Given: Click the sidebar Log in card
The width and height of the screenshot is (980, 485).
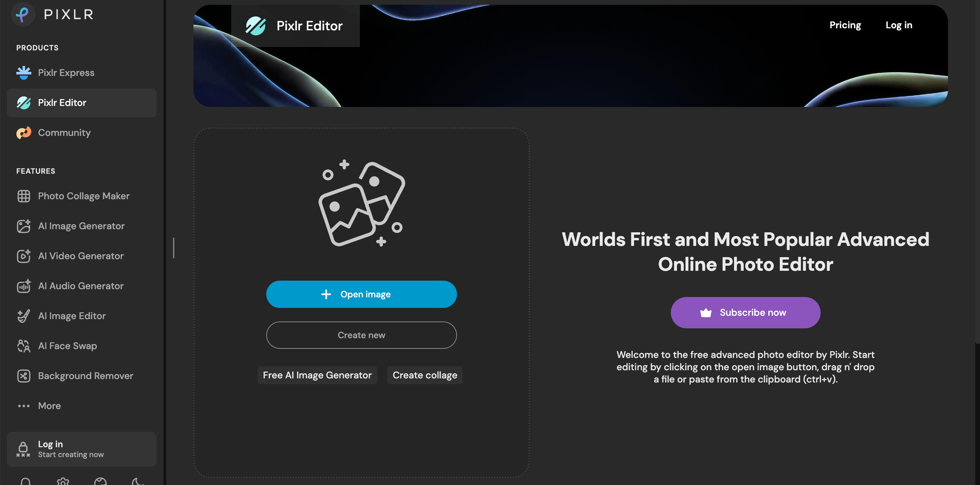Looking at the screenshot, I should click(81, 449).
